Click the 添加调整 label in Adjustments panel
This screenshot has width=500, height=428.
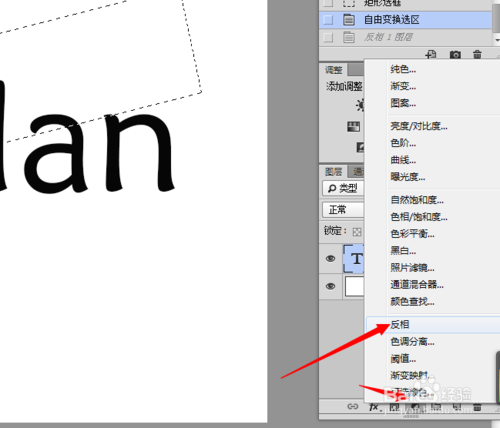pos(344,87)
